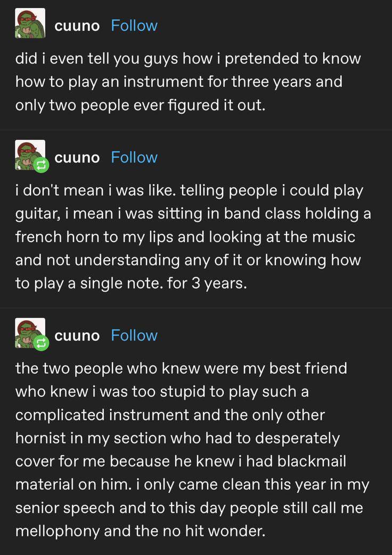This screenshot has height=555, width=392.
Task: Click the green reblog badge on the bottom post
Action: point(41,344)
